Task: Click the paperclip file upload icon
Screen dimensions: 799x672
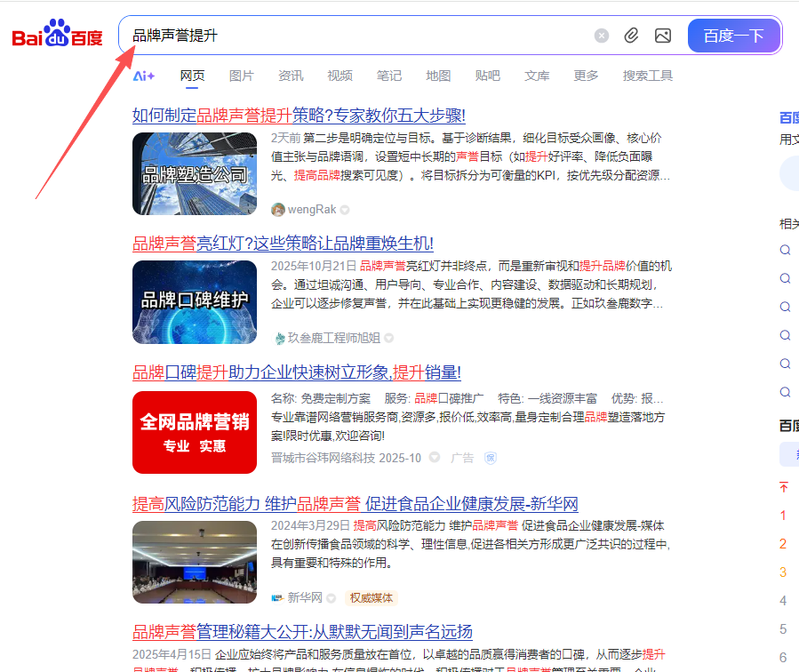Action: pos(631,36)
